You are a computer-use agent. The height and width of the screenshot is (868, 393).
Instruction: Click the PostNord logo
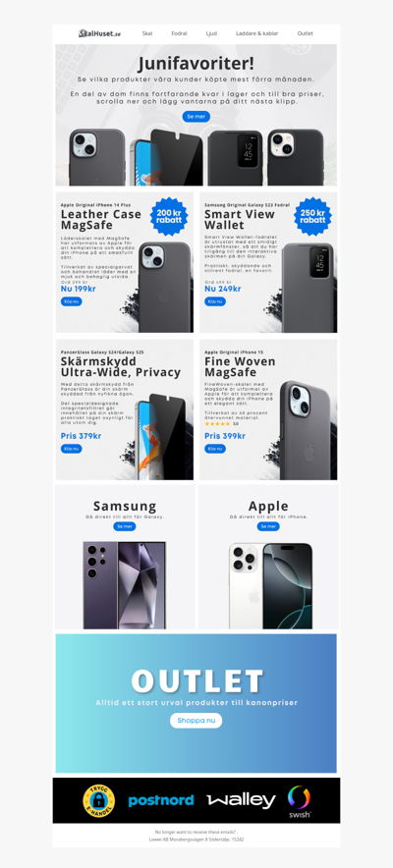161,800
